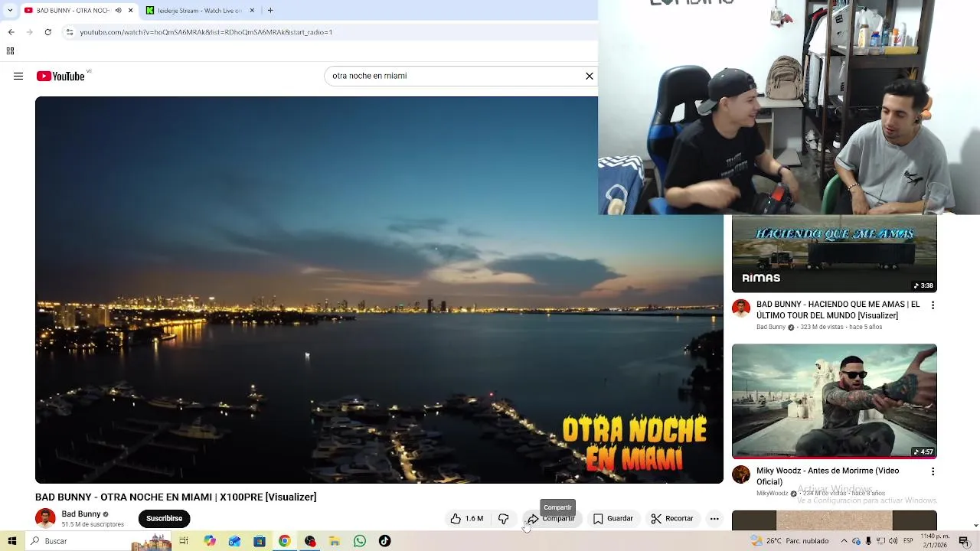The image size is (980, 551).
Task: Open Bad Bunny channel avatar under the video
Action: pos(45,519)
